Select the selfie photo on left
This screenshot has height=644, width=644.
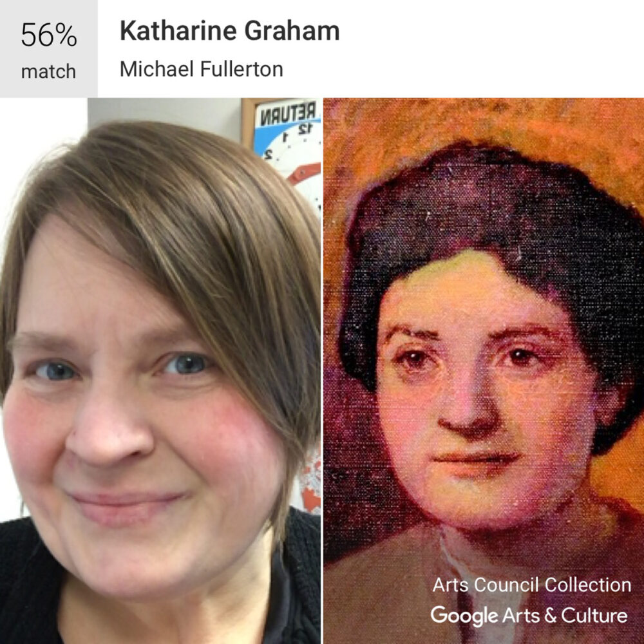pos(160,371)
